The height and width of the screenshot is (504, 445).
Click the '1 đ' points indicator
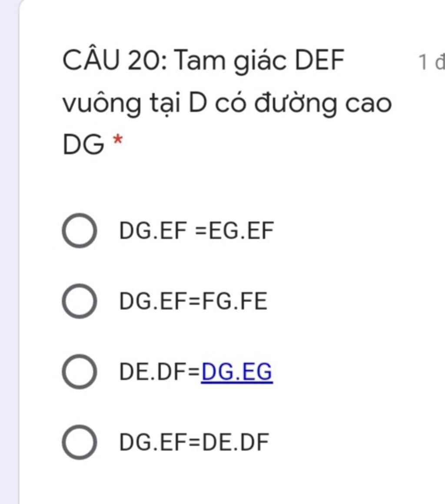(x=431, y=62)
